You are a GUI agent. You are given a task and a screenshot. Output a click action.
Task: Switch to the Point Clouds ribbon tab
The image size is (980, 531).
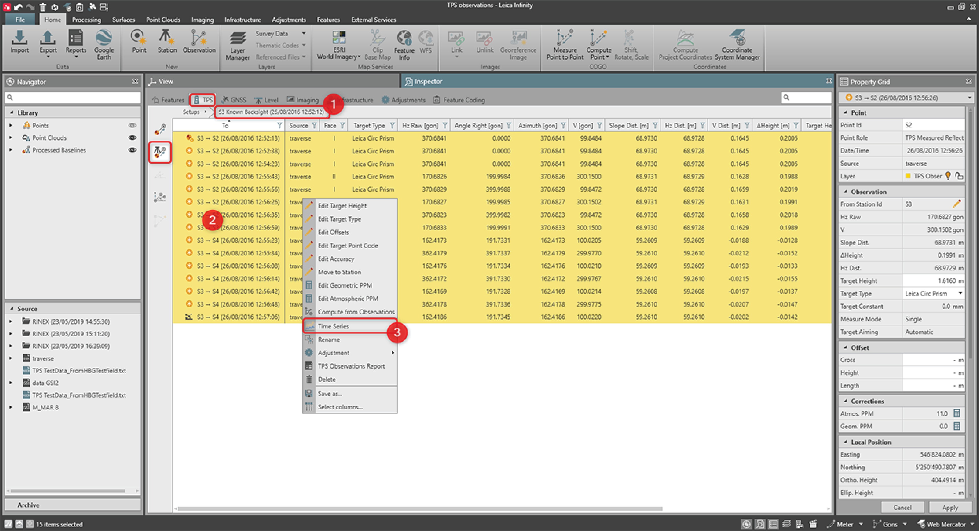[163, 20]
